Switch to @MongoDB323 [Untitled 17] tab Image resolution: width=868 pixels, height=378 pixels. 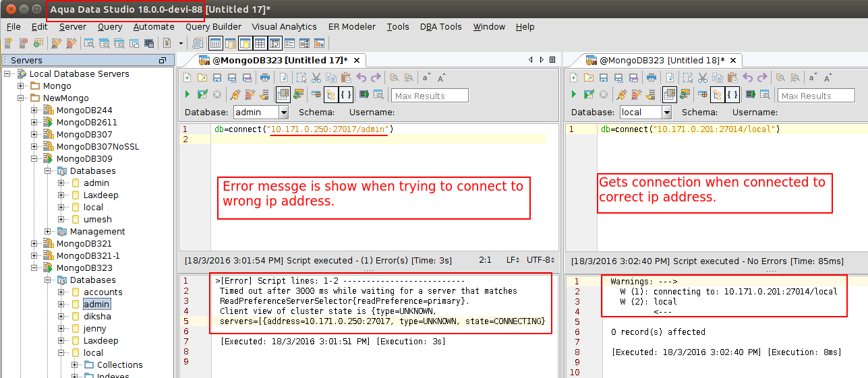tap(280, 60)
